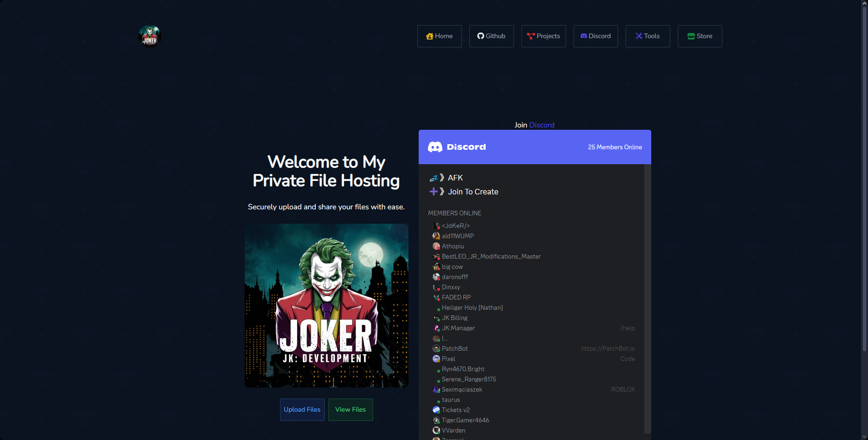Image resolution: width=868 pixels, height=440 pixels.
Task: Click the Discord logo in widget header
Action: click(457, 147)
